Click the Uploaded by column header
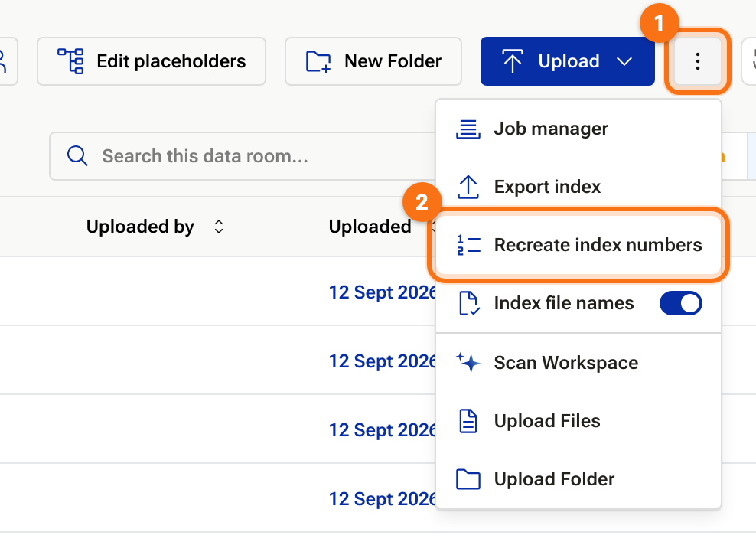The image size is (756, 545). coord(140,227)
